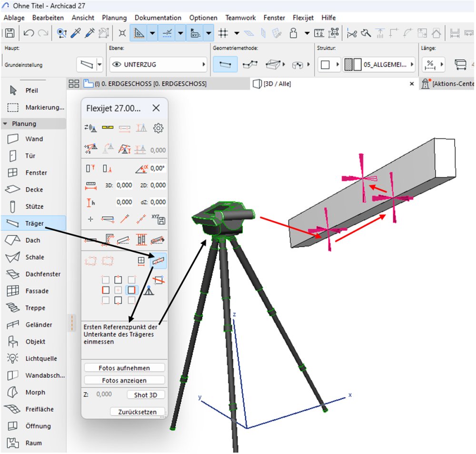This screenshot has width=476, height=454.
Task: Select the bottom-center anchor point box
Action: tap(118, 301)
